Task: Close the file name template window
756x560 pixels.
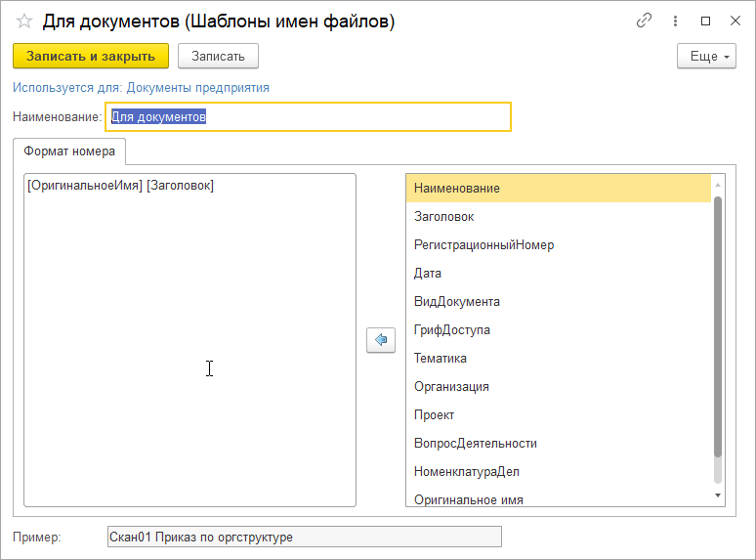Action: pyautogui.click(x=734, y=21)
